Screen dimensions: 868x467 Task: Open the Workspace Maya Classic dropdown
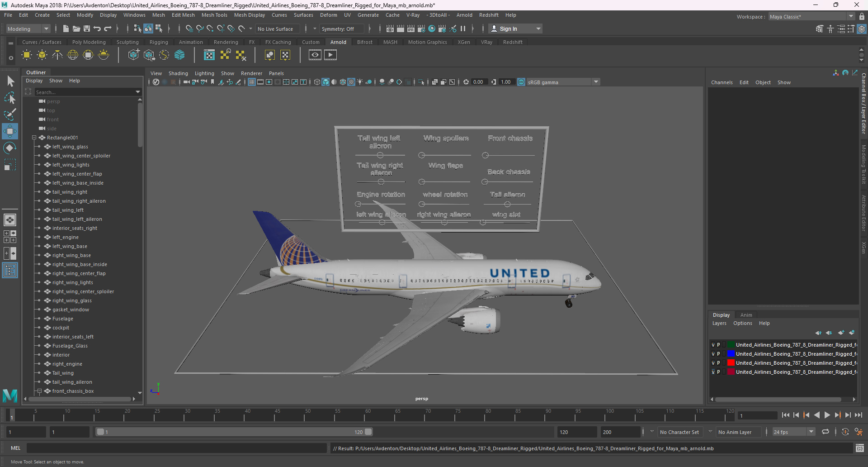pyautogui.click(x=811, y=17)
